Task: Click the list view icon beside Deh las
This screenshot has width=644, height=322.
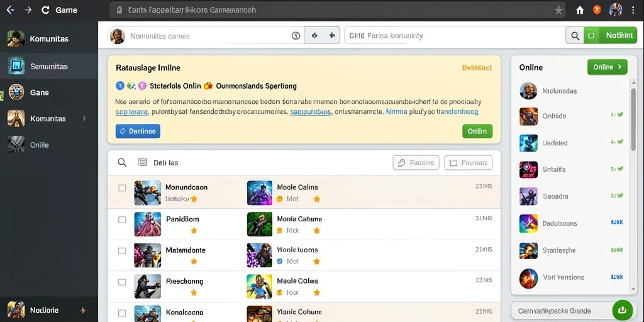Action: pos(142,162)
